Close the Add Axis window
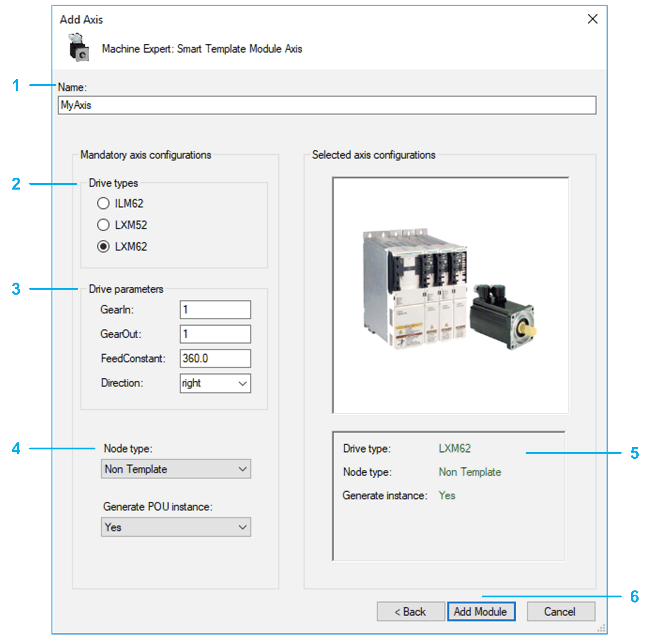This screenshot has width=652, height=644. 593,19
